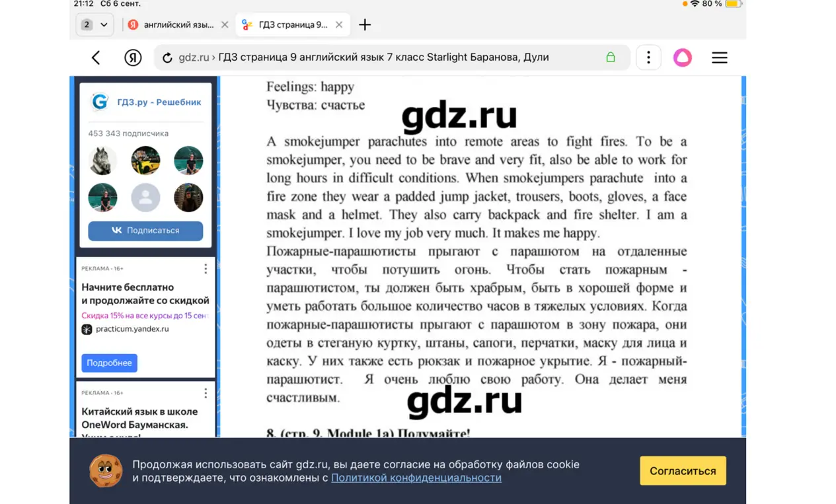Screen dimensions: 836x504
Task: Open the 'Китайский язык в школе' ad
Action: (139, 418)
